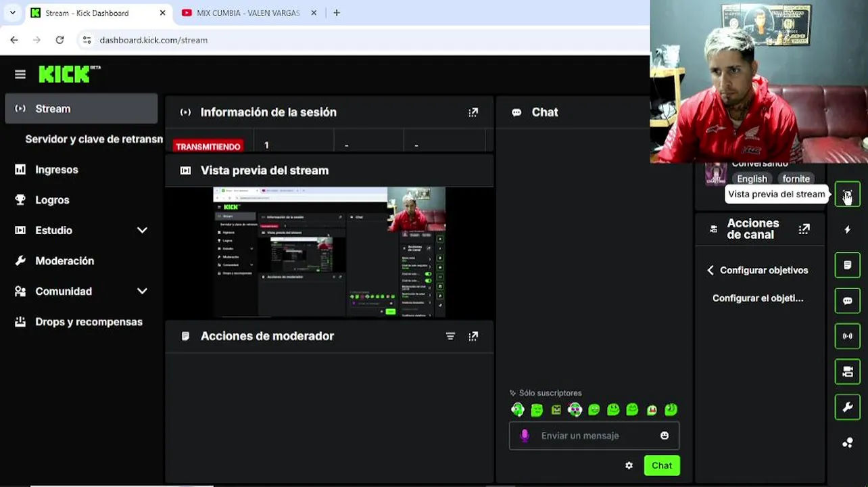Viewport: 868px width, 487px height.
Task: Open chat settings gear icon
Action: coord(629,465)
